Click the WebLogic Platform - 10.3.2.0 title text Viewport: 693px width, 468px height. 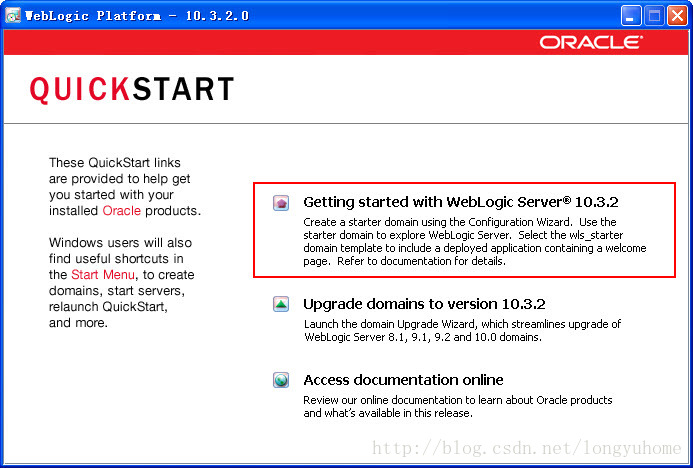[137, 16]
